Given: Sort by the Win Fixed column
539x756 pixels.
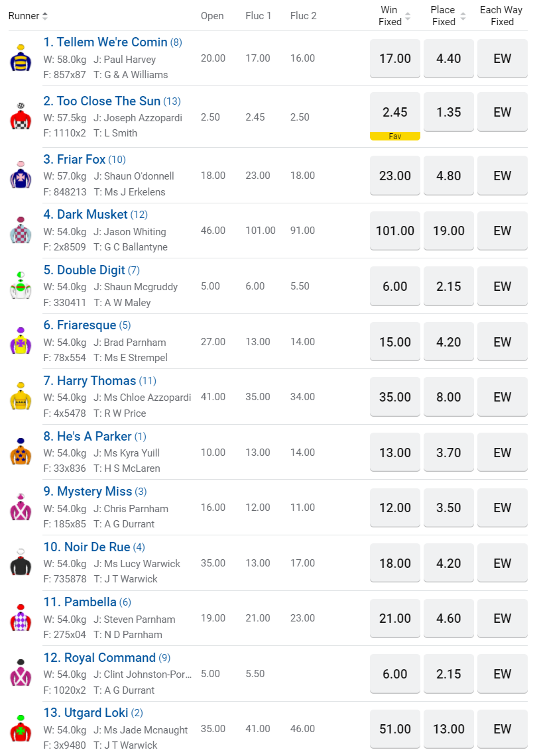Looking at the screenshot, I should (408, 17).
